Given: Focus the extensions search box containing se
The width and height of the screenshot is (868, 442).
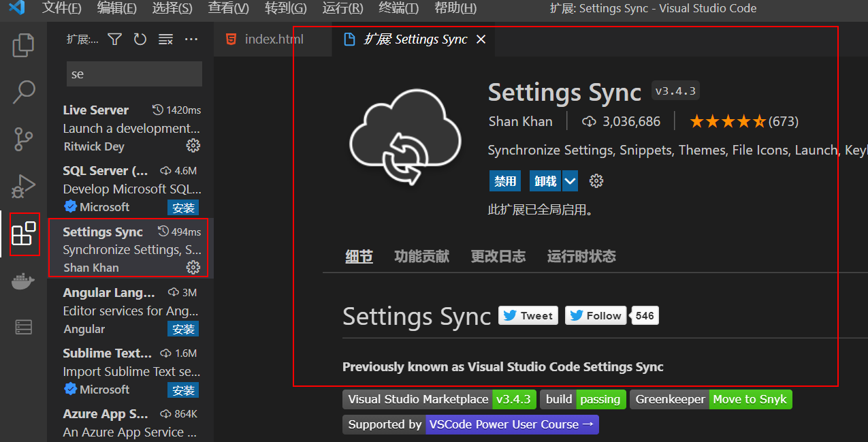Looking at the screenshot, I should 134,74.
